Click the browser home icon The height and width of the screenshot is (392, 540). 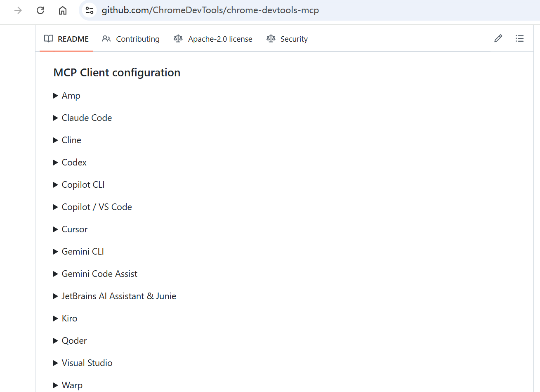(x=63, y=10)
